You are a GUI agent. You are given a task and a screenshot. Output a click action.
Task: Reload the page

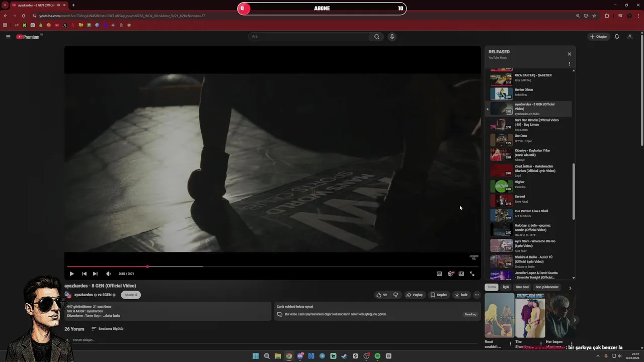tap(23, 16)
